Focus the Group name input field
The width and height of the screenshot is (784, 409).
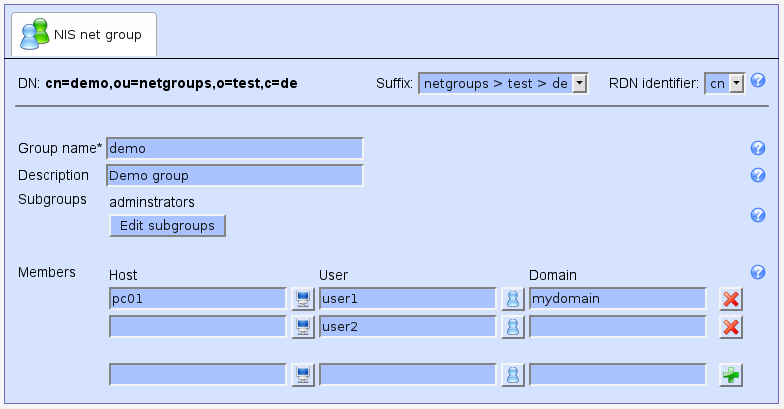(x=234, y=148)
